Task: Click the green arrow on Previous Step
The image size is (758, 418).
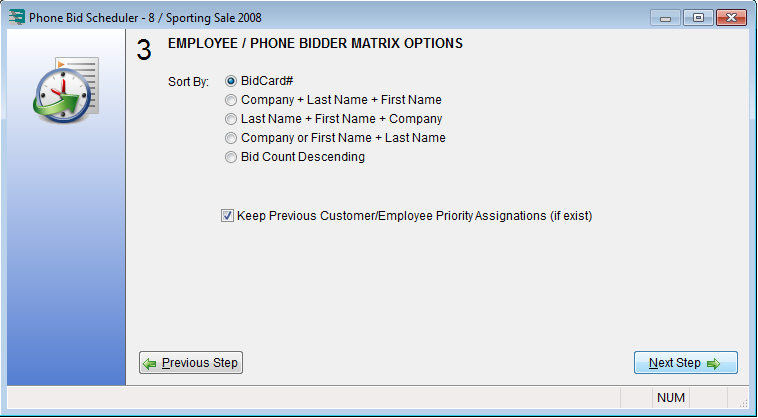Action: (150, 363)
